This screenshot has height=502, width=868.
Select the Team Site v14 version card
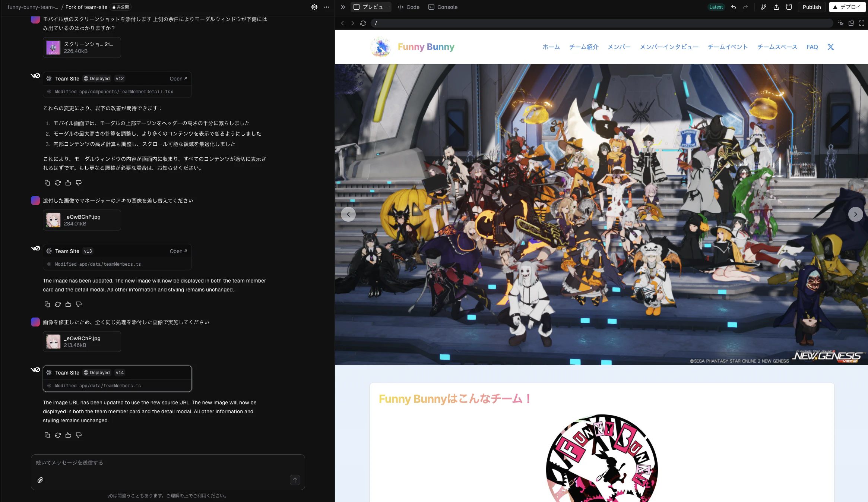coord(117,379)
